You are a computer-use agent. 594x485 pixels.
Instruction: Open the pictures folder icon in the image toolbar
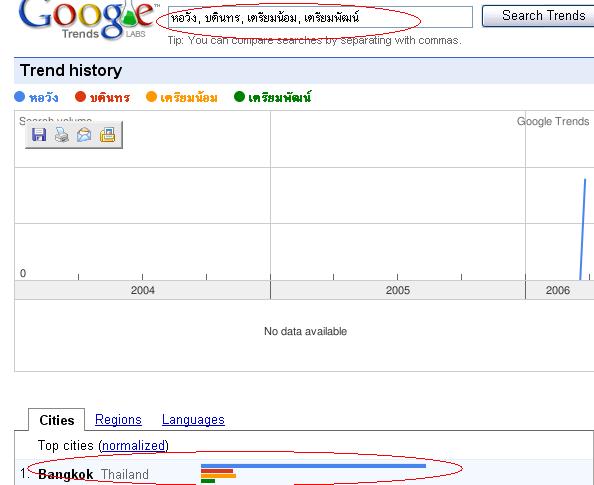click(108, 135)
